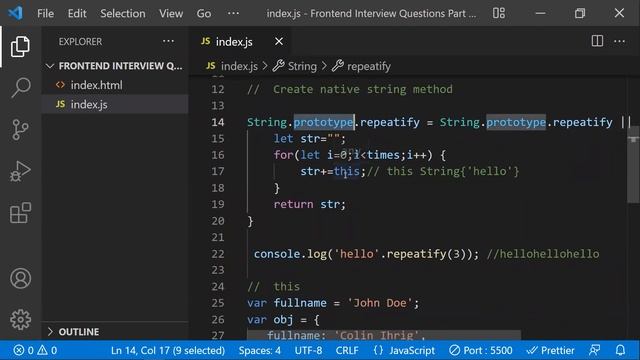Open Explorer Views and More Actions ellipsis

click(x=168, y=41)
